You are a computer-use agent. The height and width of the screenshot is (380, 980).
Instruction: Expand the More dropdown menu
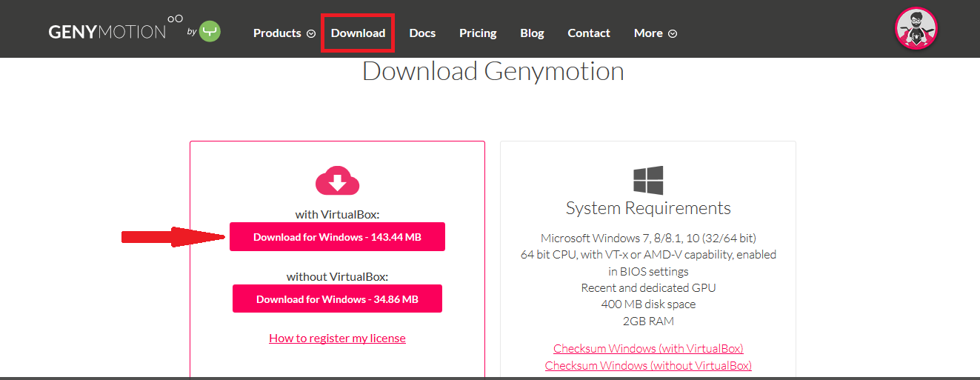click(655, 33)
